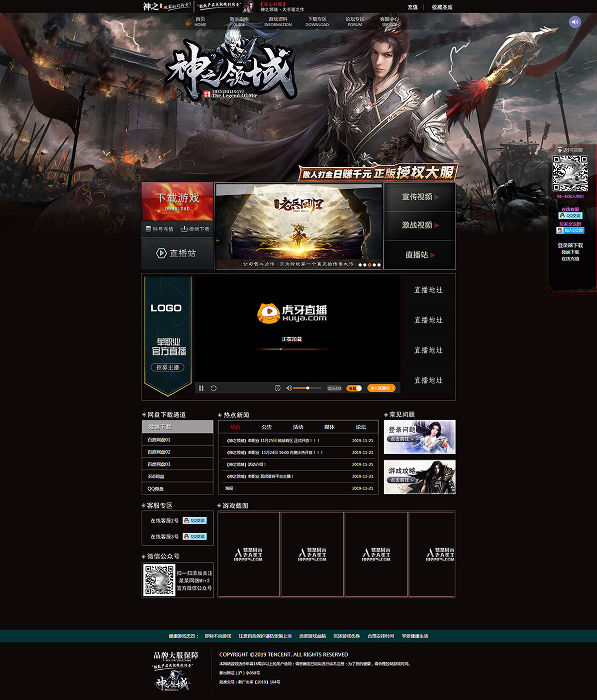This screenshot has width=597, height=700.
Task: Click the feedback note icon in player bar
Action: [278, 388]
